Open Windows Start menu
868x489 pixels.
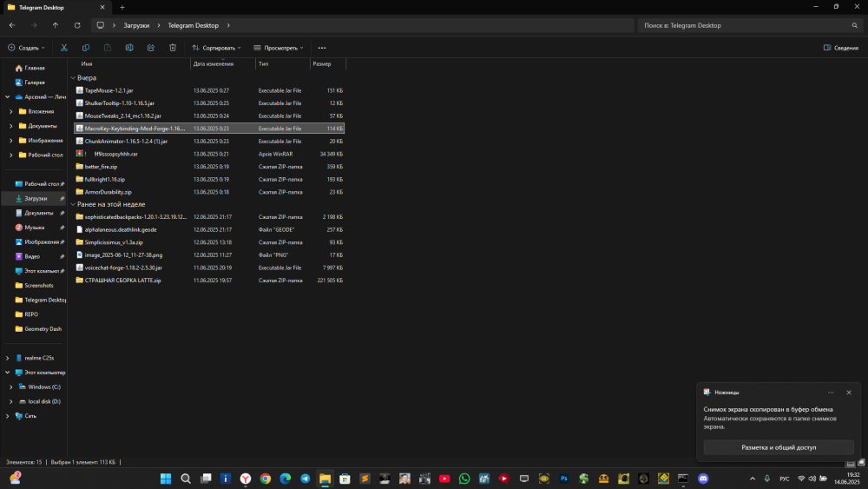pos(166,479)
